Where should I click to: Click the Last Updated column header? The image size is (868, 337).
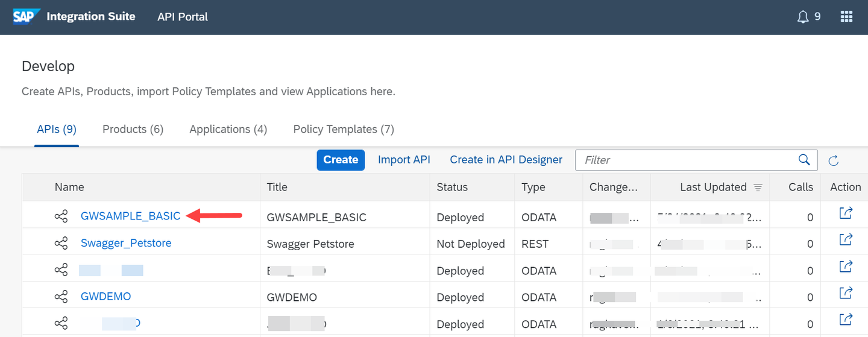tap(713, 187)
